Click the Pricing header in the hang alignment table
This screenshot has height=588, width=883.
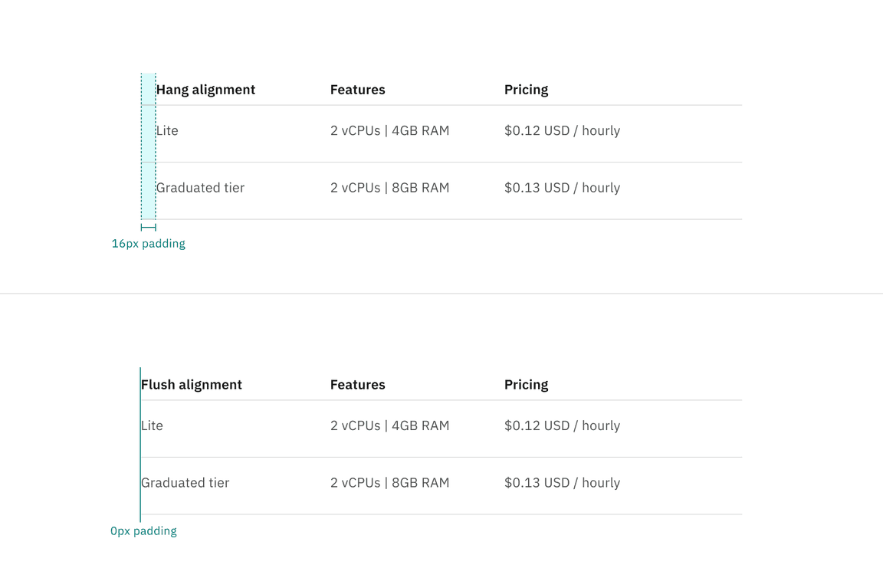526,90
